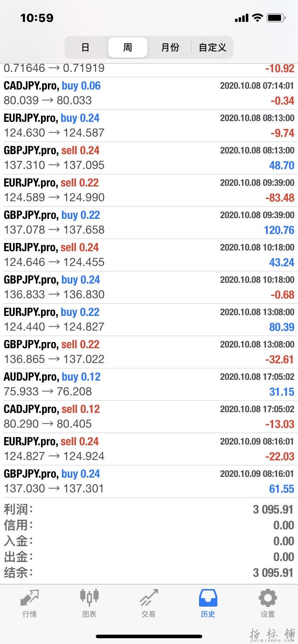Tap the Wi-Fi status icon
The height and width of the screenshot is (644, 298).
[x=257, y=18]
